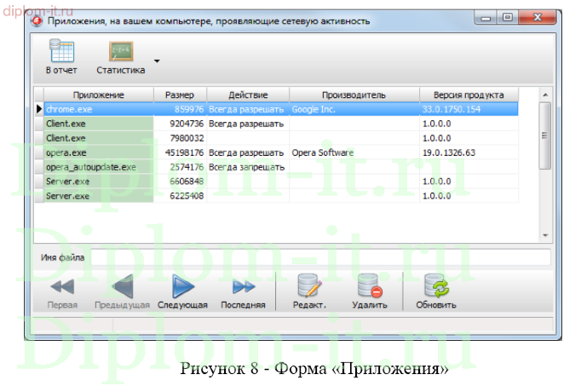Sort by the 'Размер' column header
Image resolution: width=581 pixels, height=392 pixels.
coord(180,95)
